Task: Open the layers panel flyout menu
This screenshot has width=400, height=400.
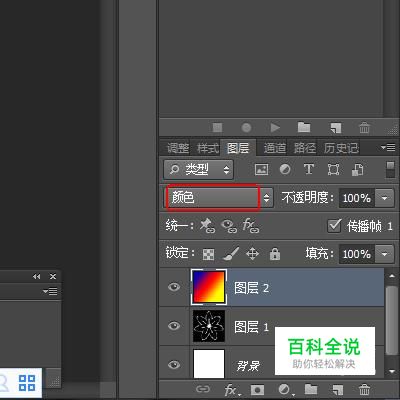Action: coord(388,147)
